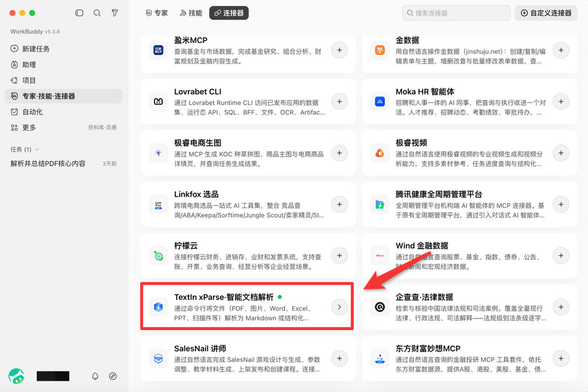Open 自动化 in the sidebar
Image resolution: width=588 pixels, height=392 pixels.
click(x=63, y=111)
